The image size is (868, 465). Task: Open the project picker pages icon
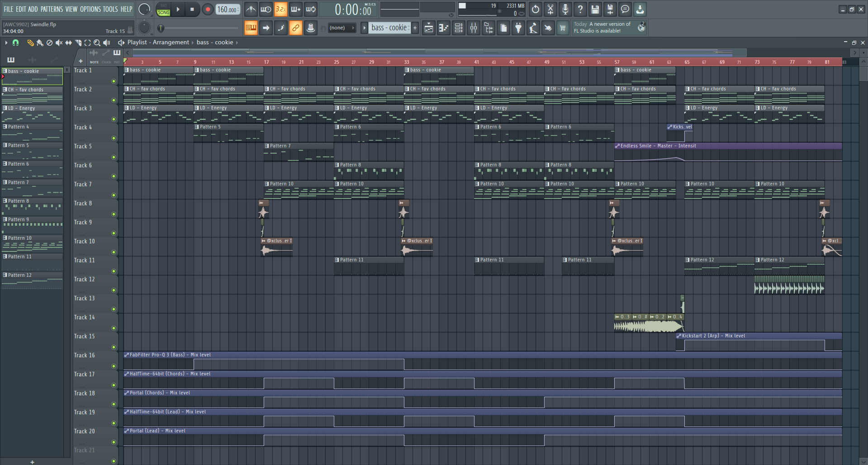click(503, 28)
